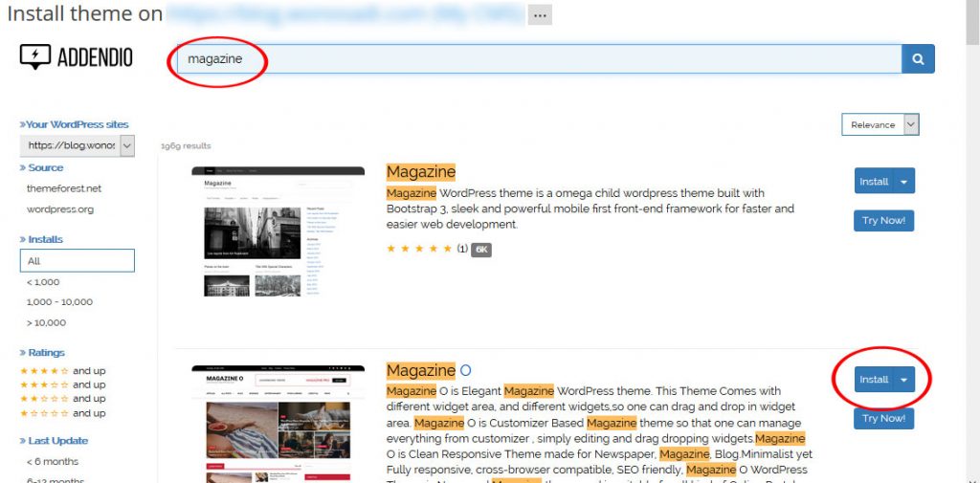Click the 6K installs badge
The image size is (980, 483).
click(480, 250)
